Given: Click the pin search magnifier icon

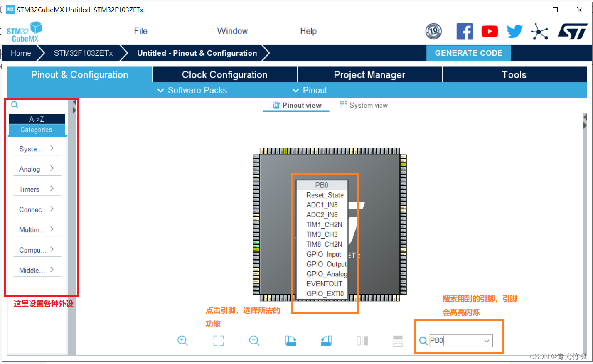Looking at the screenshot, I should (423, 341).
